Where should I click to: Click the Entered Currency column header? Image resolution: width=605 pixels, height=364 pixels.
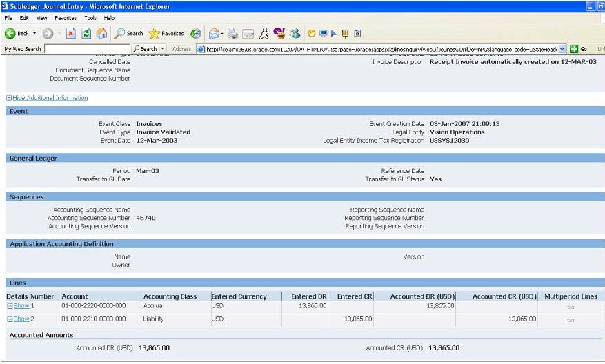point(239,296)
